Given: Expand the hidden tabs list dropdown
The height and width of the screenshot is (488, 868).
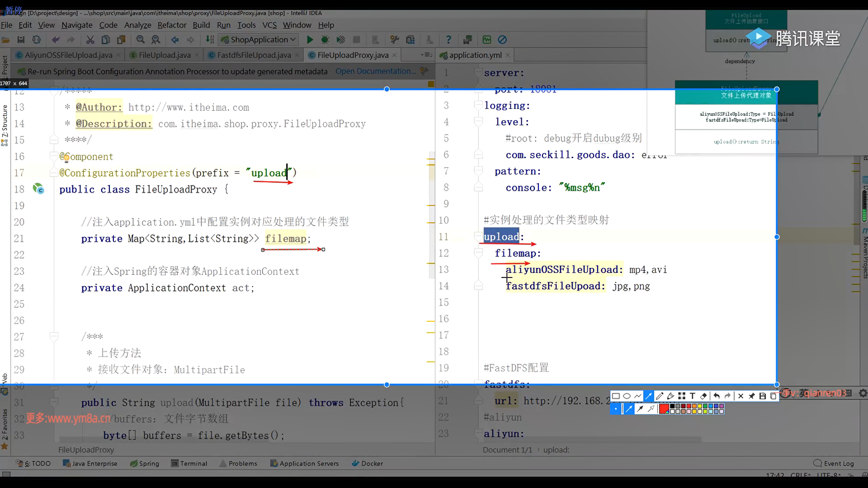Looking at the screenshot, I should pyautogui.click(x=426, y=55).
